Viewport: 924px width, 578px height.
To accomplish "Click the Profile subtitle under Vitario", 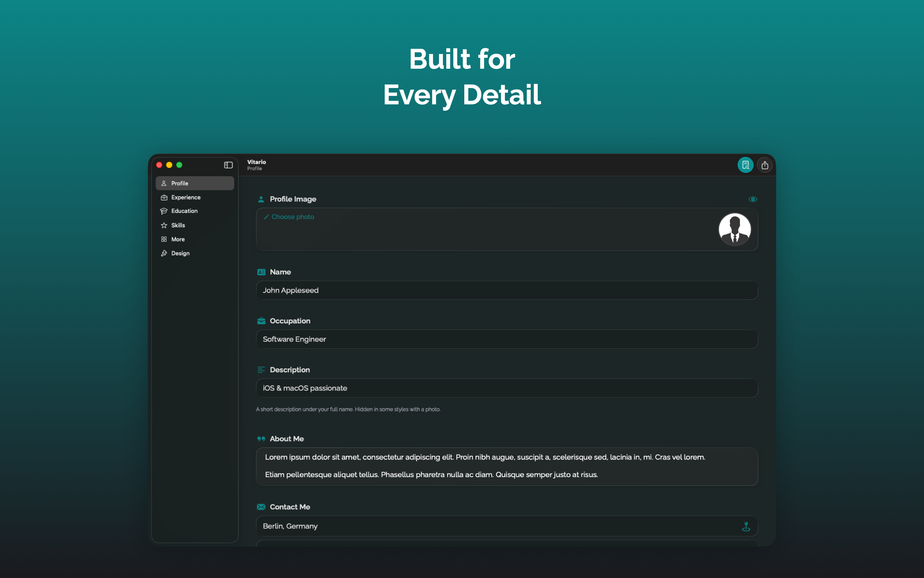I will tap(254, 169).
